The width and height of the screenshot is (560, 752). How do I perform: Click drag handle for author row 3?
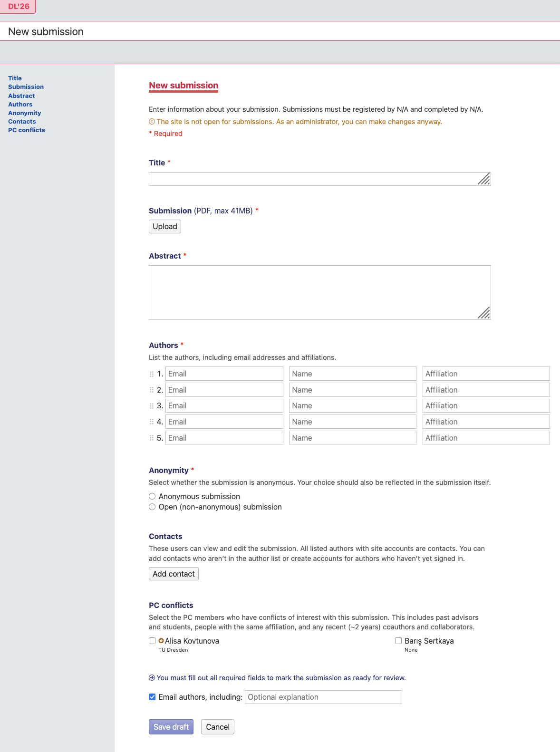coord(152,406)
